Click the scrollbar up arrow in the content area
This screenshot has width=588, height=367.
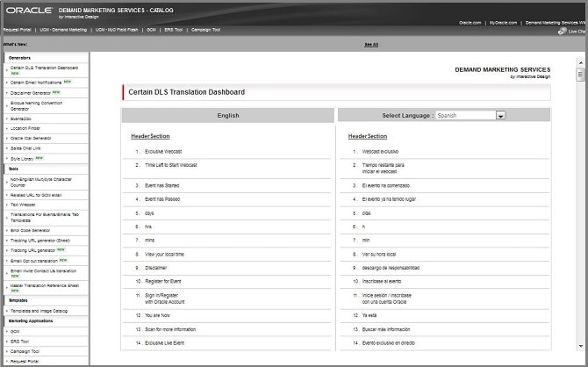tap(580, 62)
